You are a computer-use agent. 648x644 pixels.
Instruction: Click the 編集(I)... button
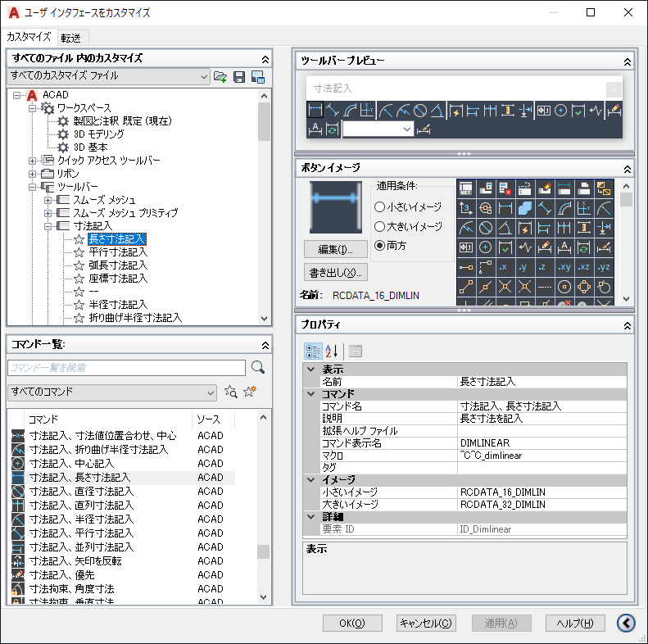tap(336, 249)
